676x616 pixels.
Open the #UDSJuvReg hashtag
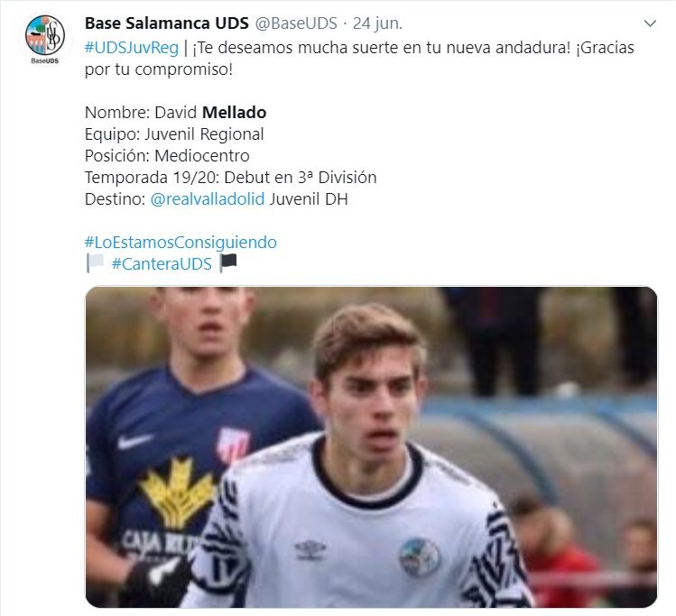point(132,48)
